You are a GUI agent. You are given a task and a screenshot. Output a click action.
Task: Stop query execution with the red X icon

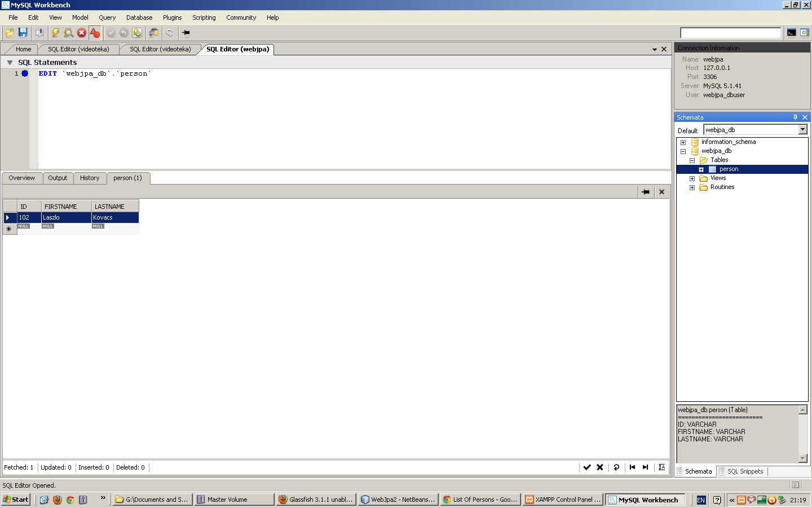tap(82, 33)
